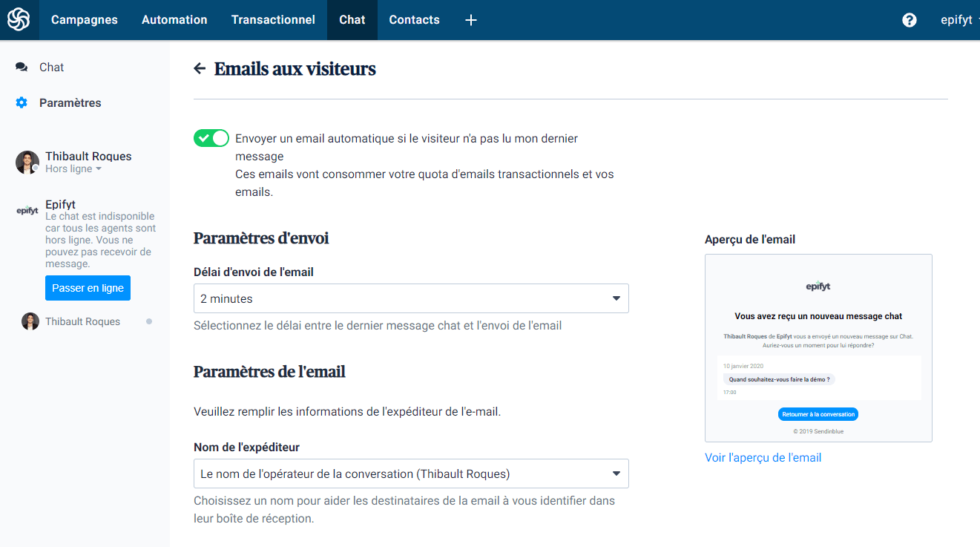Open the Campagnes tab
Viewport: 980px width, 547px height.
[x=85, y=20]
